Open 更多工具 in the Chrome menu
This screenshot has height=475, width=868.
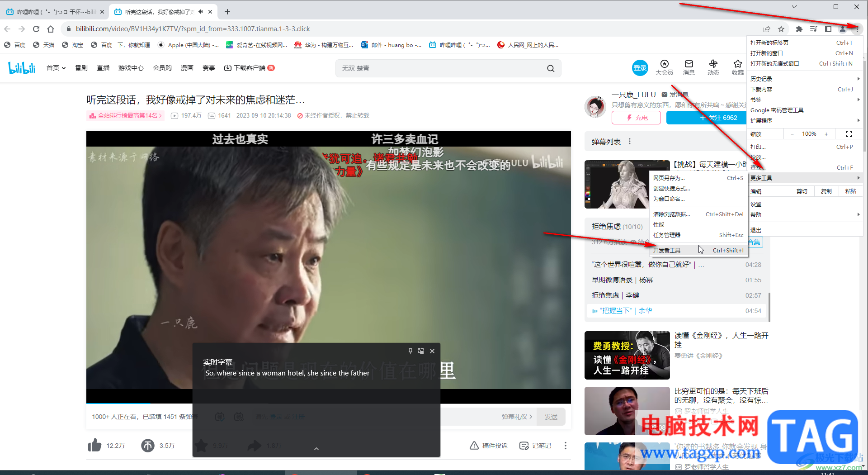[x=805, y=178]
